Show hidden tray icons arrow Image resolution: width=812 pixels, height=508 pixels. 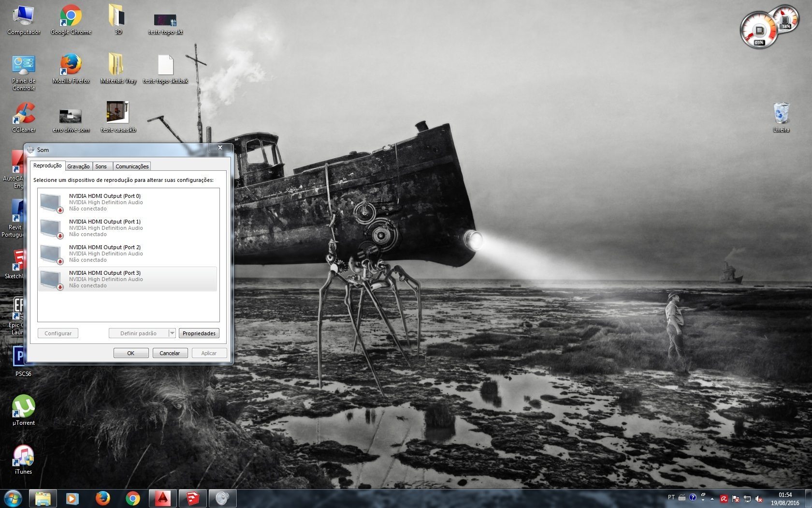point(712,498)
